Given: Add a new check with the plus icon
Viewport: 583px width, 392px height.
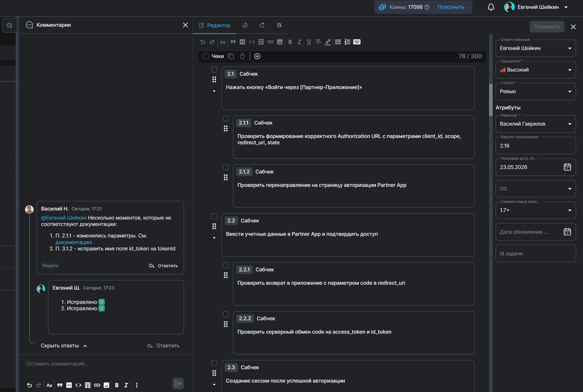Looking at the screenshot, I should tap(257, 56).
